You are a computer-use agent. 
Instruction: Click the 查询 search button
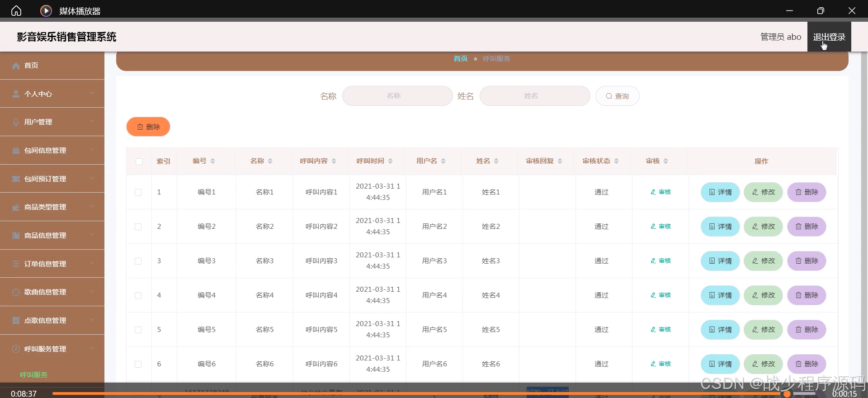click(x=617, y=96)
